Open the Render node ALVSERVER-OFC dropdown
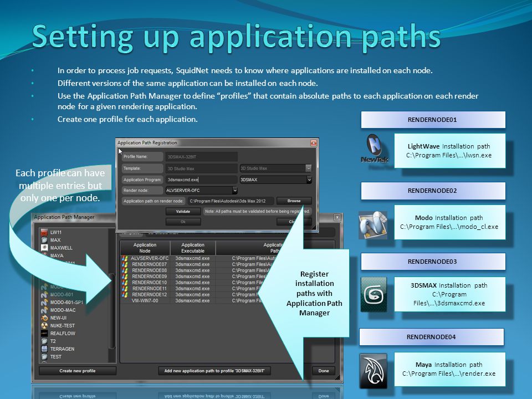 [x=234, y=190]
